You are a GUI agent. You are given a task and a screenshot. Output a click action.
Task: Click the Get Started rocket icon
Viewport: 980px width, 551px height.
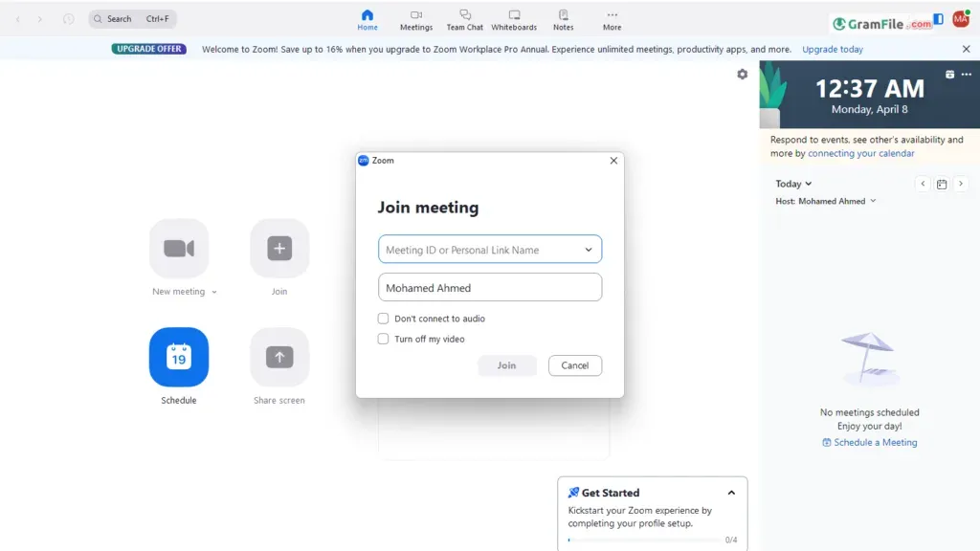pyautogui.click(x=573, y=493)
